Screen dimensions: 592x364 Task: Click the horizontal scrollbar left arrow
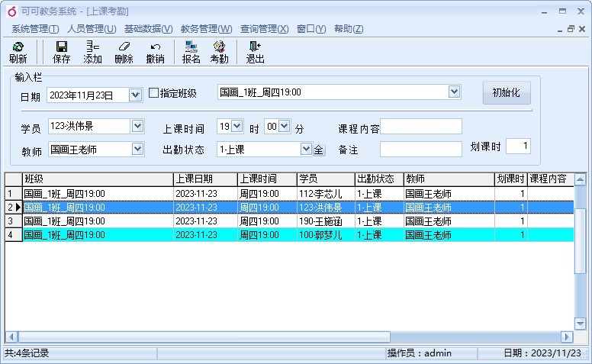click(x=11, y=337)
